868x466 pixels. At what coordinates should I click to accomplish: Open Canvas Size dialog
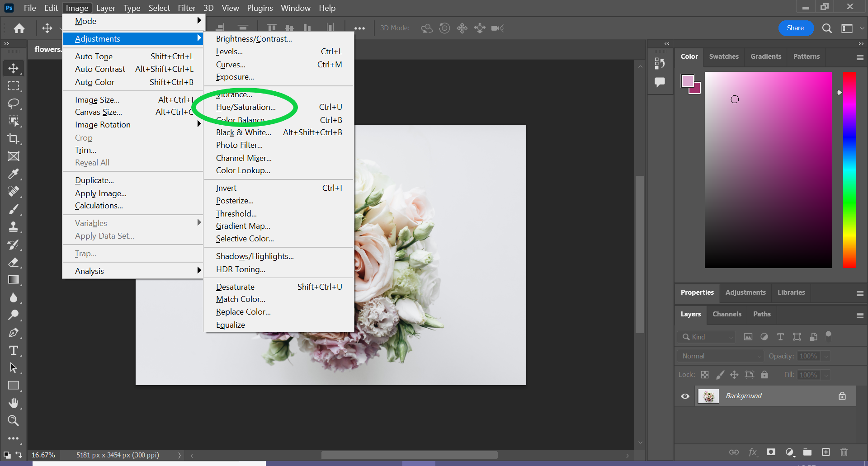pos(133,112)
